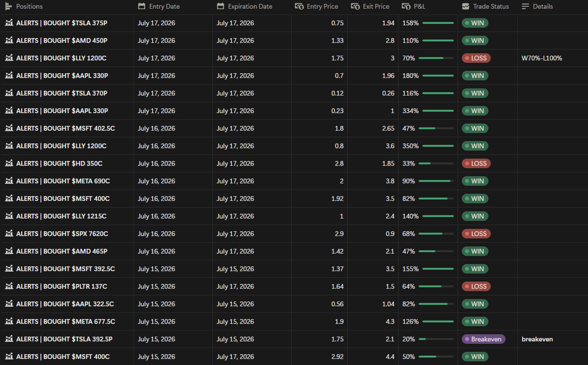Click the chart icon beside Trade Status
Viewport: 588px width, 365px height.
click(x=465, y=6)
